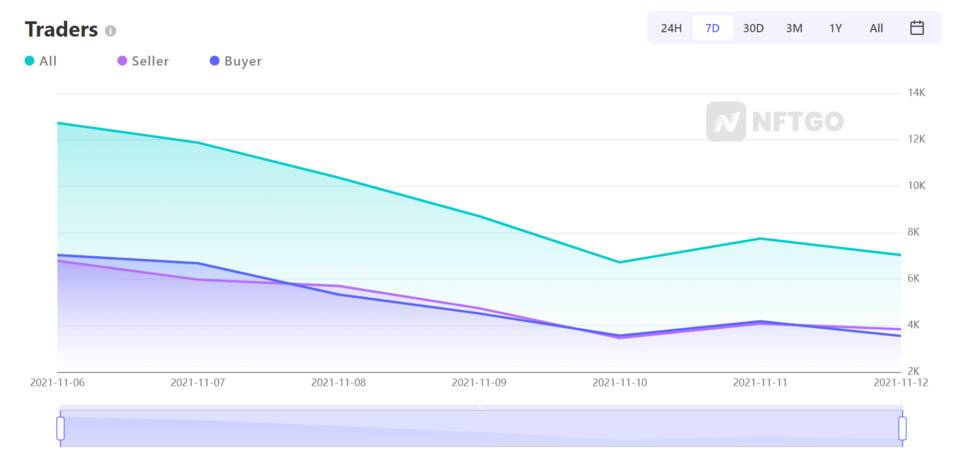Viewport: 960px width, 473px height.
Task: Click the left range slider handle
Action: tap(60, 428)
